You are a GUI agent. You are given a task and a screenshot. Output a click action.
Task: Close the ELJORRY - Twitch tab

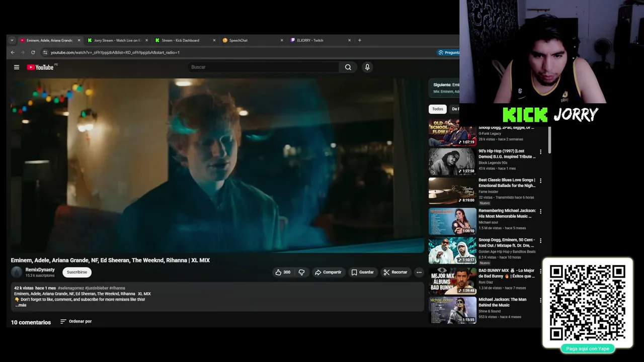(349, 40)
